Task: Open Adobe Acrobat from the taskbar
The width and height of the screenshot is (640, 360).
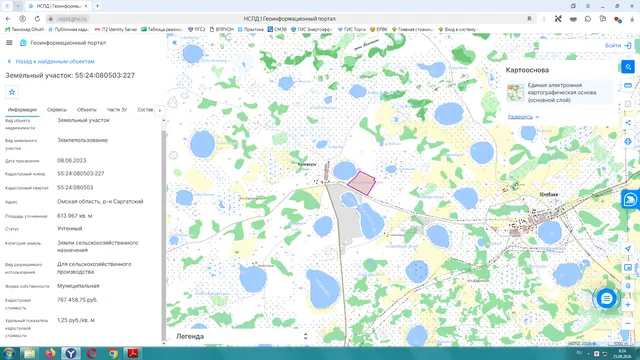Action: [133, 353]
